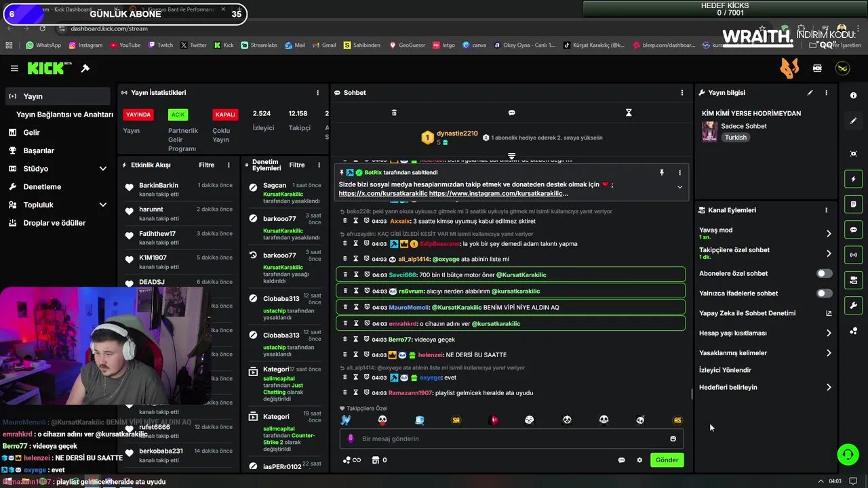Click the channel points infinity icon
Viewport: 868px width, 488px height.
coord(352,460)
